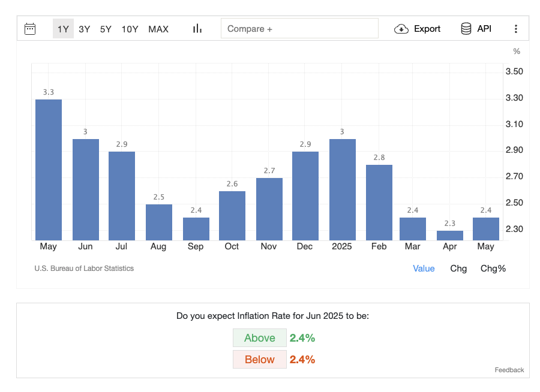This screenshot has height=392, width=540.
Task: Click the May 3.3 bar
Action: click(49, 171)
